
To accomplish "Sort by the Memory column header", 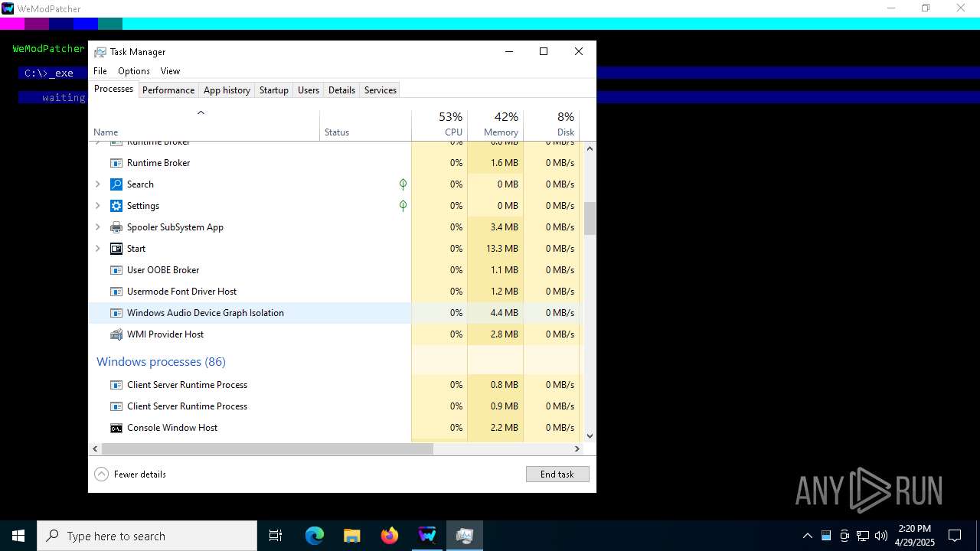I will pyautogui.click(x=495, y=126).
